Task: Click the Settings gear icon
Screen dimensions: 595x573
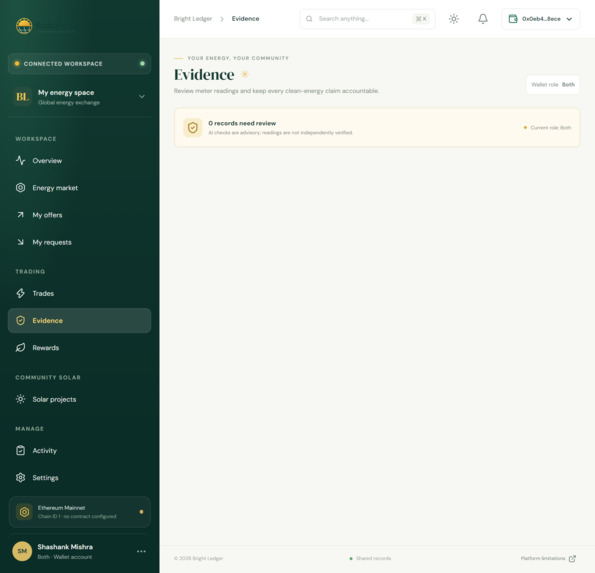Action: tap(20, 478)
